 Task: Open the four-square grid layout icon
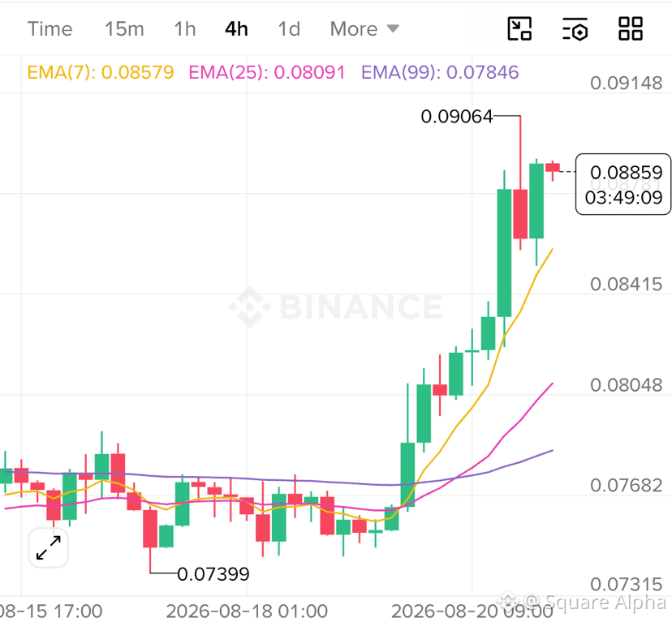(x=631, y=28)
